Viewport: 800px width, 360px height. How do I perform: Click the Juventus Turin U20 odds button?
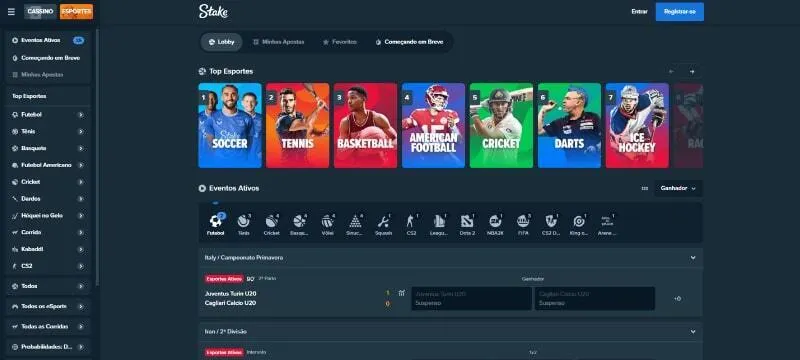[x=471, y=298]
